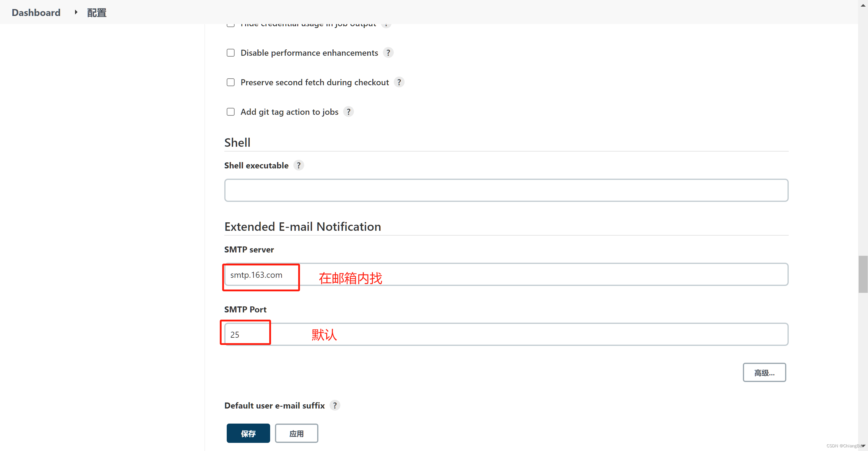Click the Shell executable label
Viewport: 868px width, 451px height.
coord(257,165)
